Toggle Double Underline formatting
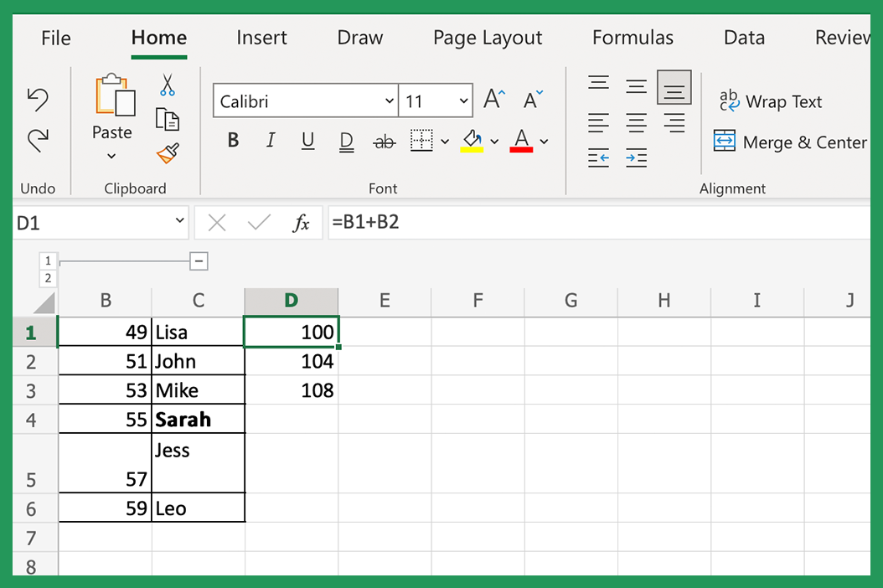The image size is (883, 588). (346, 142)
